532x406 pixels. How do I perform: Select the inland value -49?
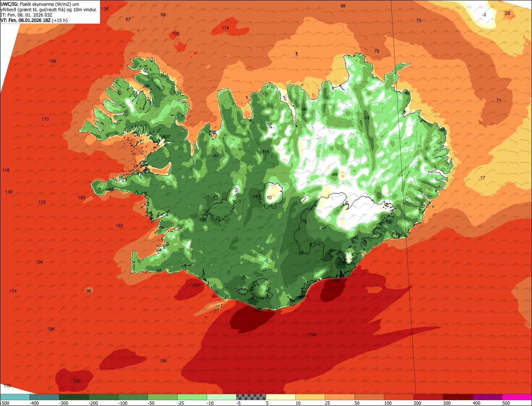click(x=334, y=174)
